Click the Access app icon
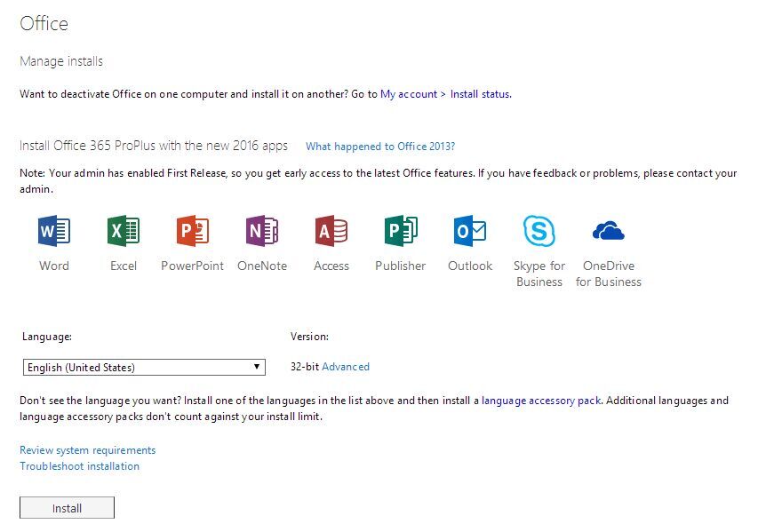 point(331,231)
